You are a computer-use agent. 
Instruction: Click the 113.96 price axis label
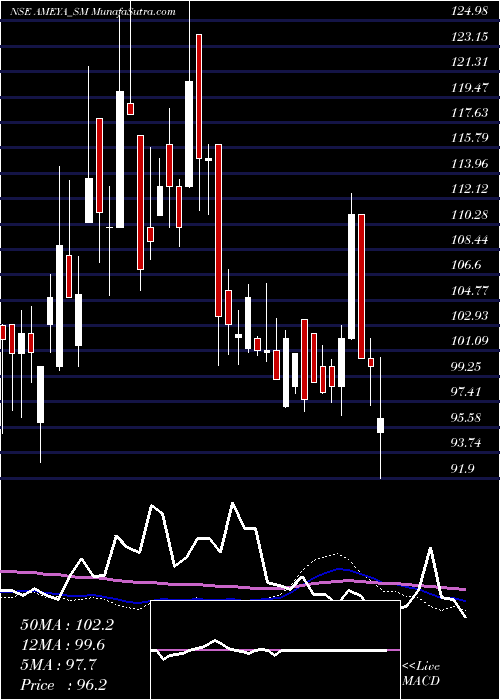[469, 164]
